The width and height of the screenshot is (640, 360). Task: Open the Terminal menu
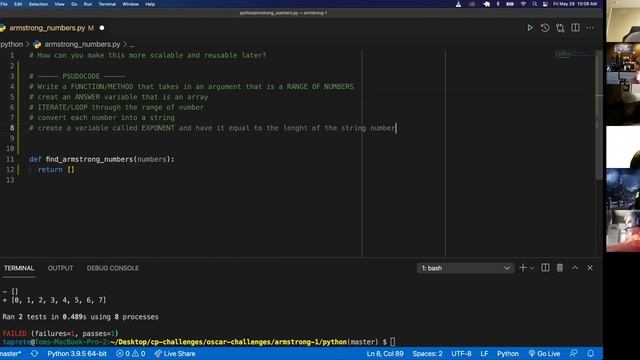pos(107,4)
